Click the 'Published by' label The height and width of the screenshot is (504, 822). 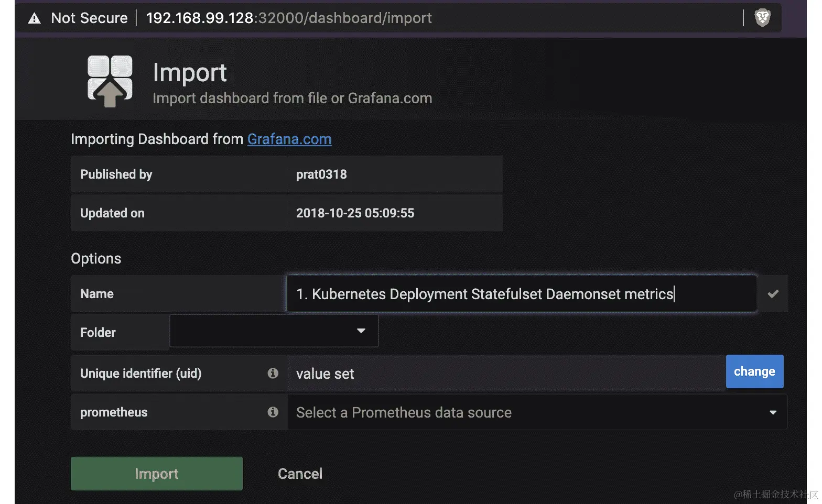tap(116, 174)
